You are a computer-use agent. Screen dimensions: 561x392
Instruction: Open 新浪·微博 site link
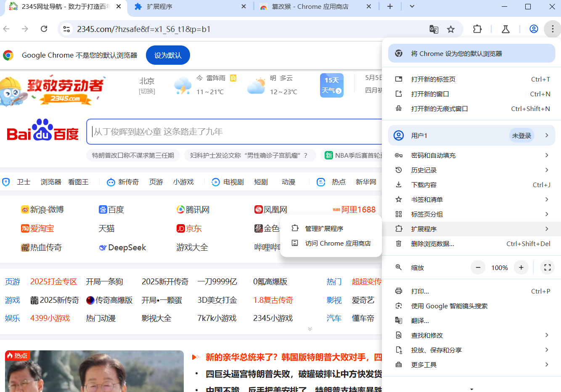[42, 209]
